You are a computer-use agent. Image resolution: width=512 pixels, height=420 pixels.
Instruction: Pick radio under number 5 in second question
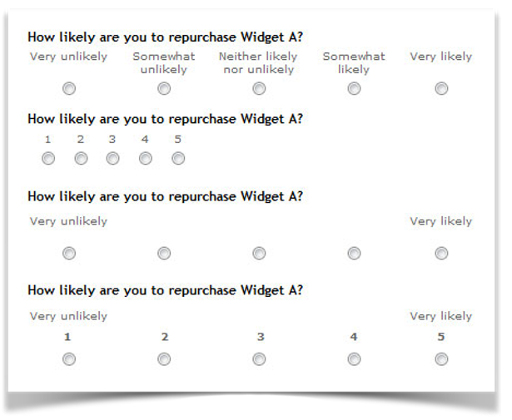(x=178, y=159)
